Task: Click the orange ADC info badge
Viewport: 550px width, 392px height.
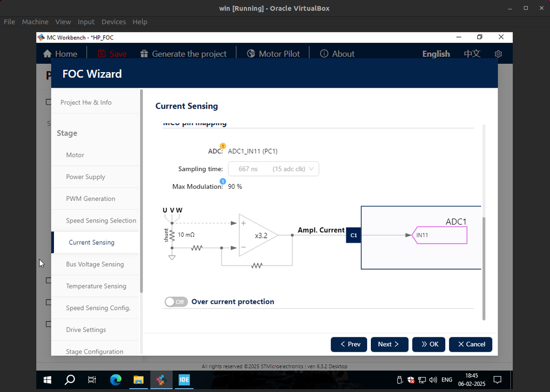Action: click(x=223, y=146)
